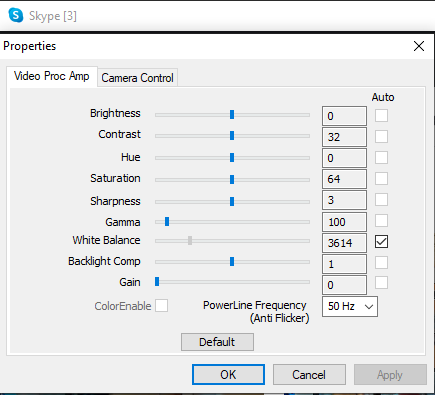Click the Backlight Comp value field
Image resolution: width=435 pixels, height=395 pixels.
coord(344,264)
